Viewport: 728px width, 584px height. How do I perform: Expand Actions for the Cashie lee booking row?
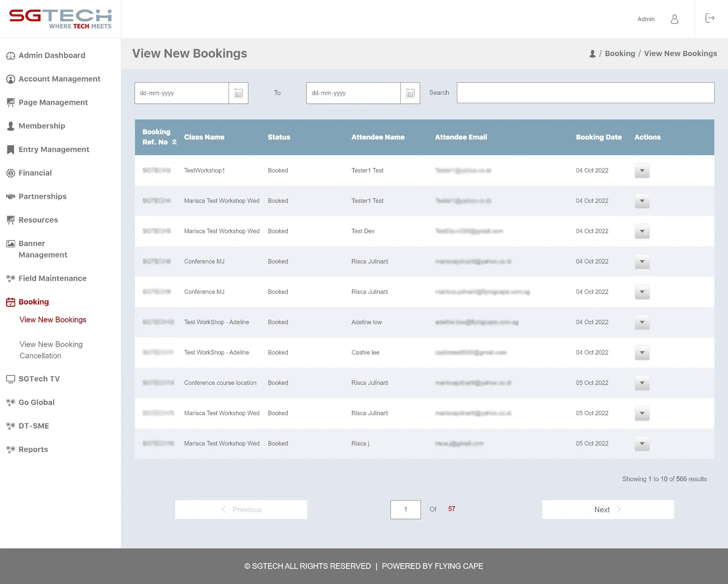[642, 353]
